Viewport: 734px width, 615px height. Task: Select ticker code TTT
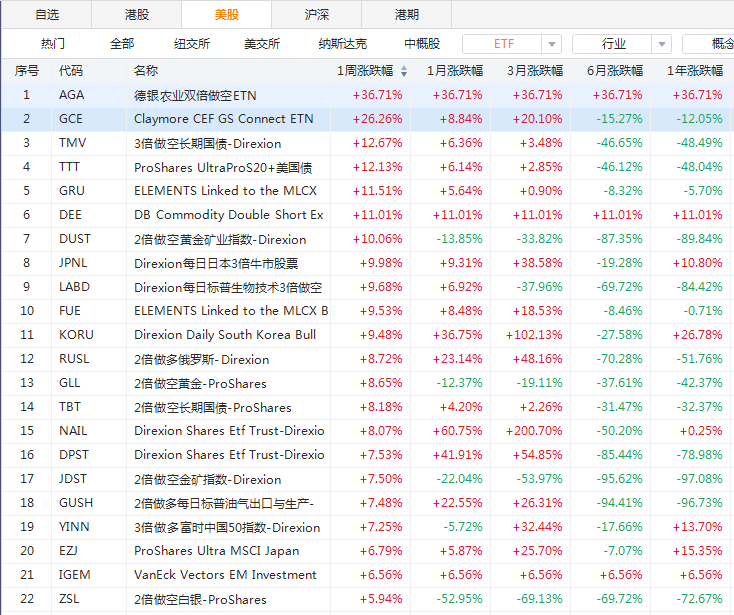(x=69, y=167)
